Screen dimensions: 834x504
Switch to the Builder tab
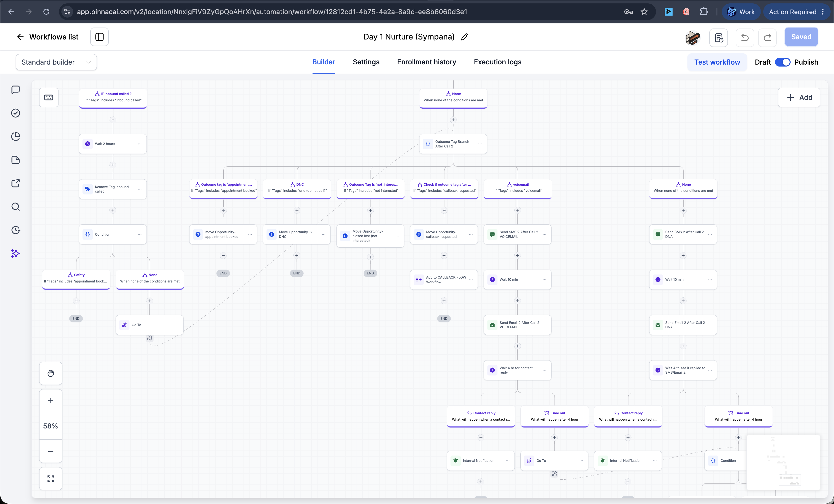(324, 62)
